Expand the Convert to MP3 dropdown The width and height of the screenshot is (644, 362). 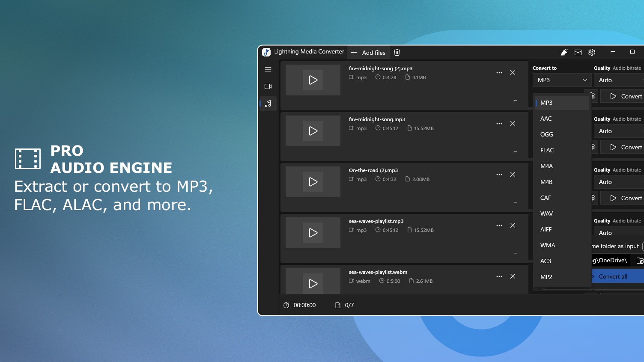pos(562,80)
